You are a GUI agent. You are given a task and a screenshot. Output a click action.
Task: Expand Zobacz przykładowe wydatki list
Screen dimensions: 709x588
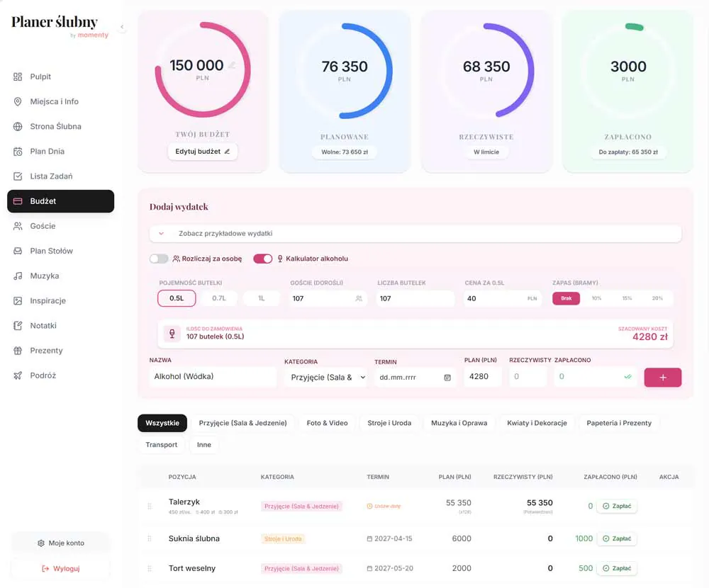415,234
